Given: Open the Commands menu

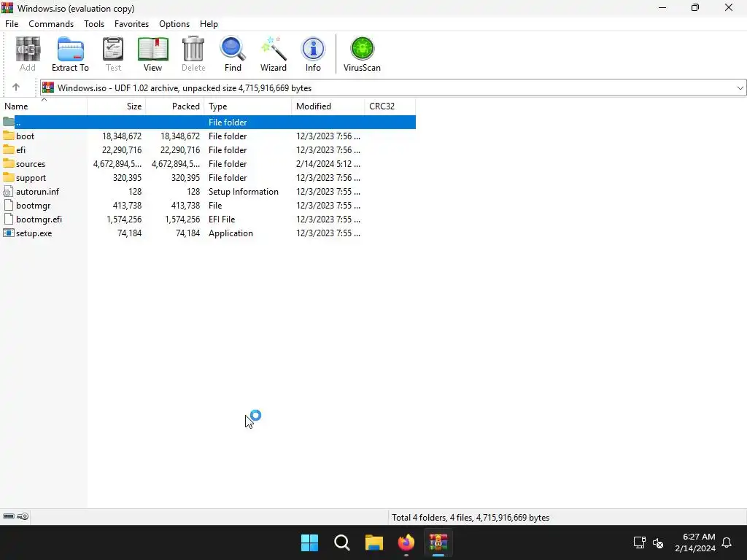Looking at the screenshot, I should 51,24.
